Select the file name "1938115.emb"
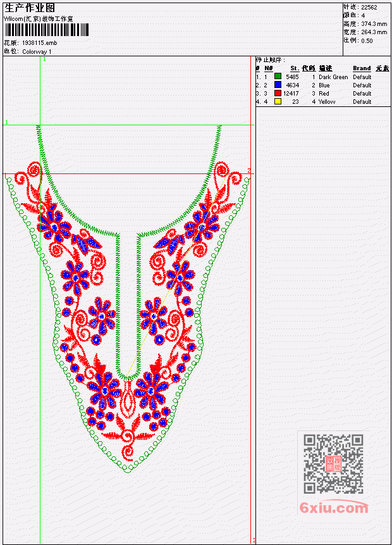The height and width of the screenshot is (545, 392). point(39,43)
